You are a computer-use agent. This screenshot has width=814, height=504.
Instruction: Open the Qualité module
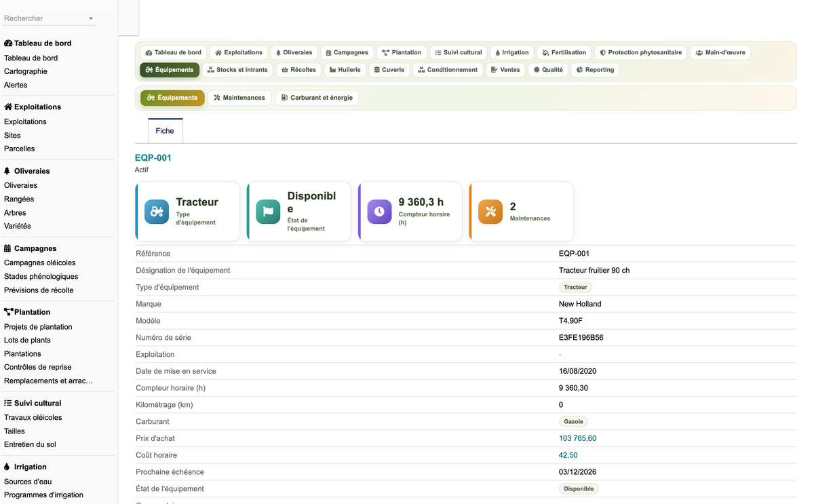coord(548,70)
